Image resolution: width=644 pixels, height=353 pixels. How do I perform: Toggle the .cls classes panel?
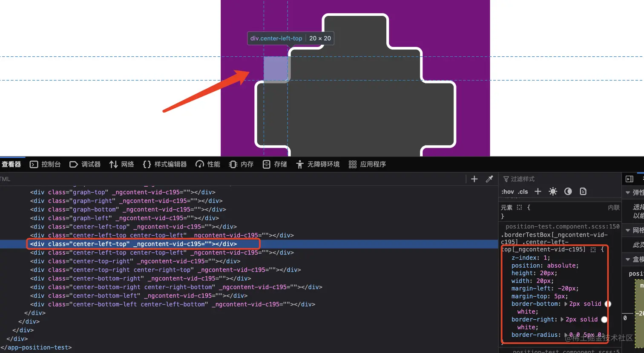point(523,191)
